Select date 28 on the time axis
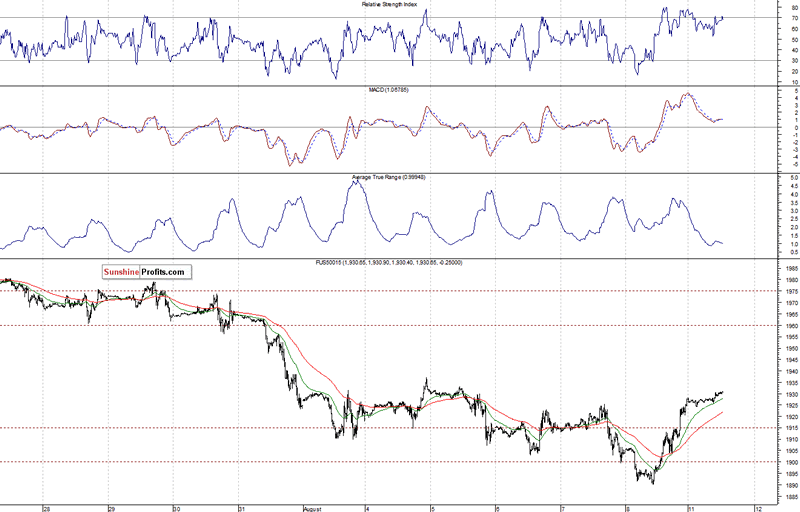 [x=46, y=507]
